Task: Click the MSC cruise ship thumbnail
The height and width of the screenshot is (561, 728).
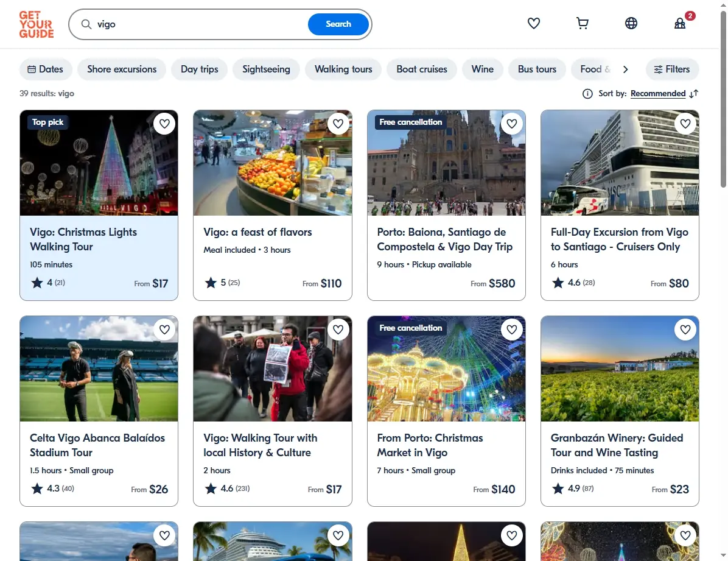Action: (x=620, y=163)
